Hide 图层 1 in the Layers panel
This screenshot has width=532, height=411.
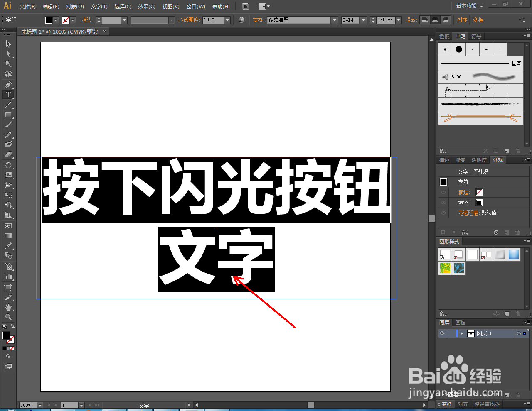pos(442,333)
